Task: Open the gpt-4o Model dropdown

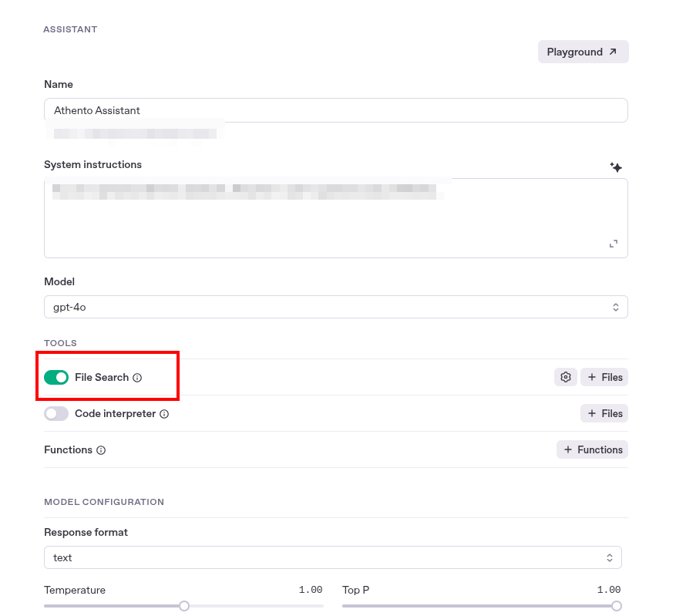Action: (335, 307)
